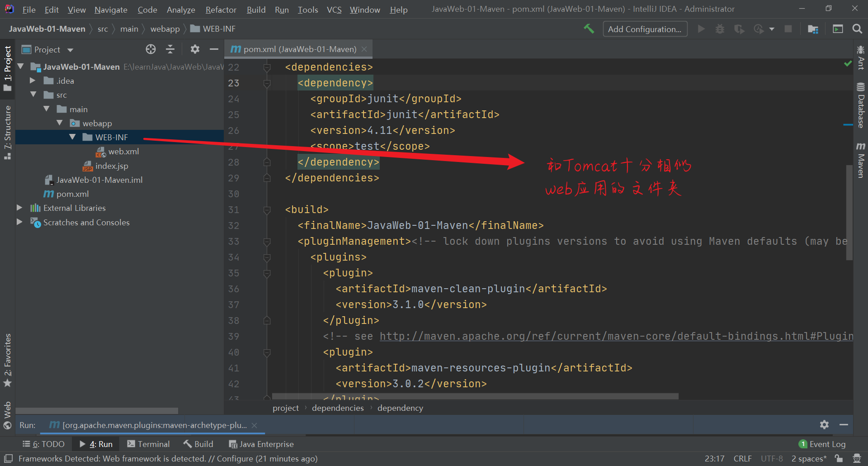Click Run Anything icon next to search

(838, 29)
